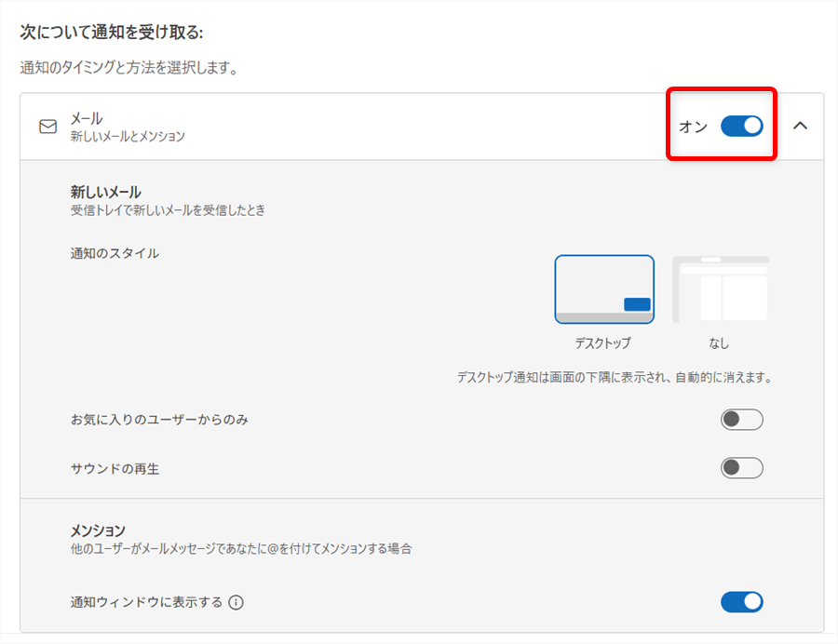Collapse the メール section with the chevron
Viewport: 838px width, 644px height.
point(800,127)
